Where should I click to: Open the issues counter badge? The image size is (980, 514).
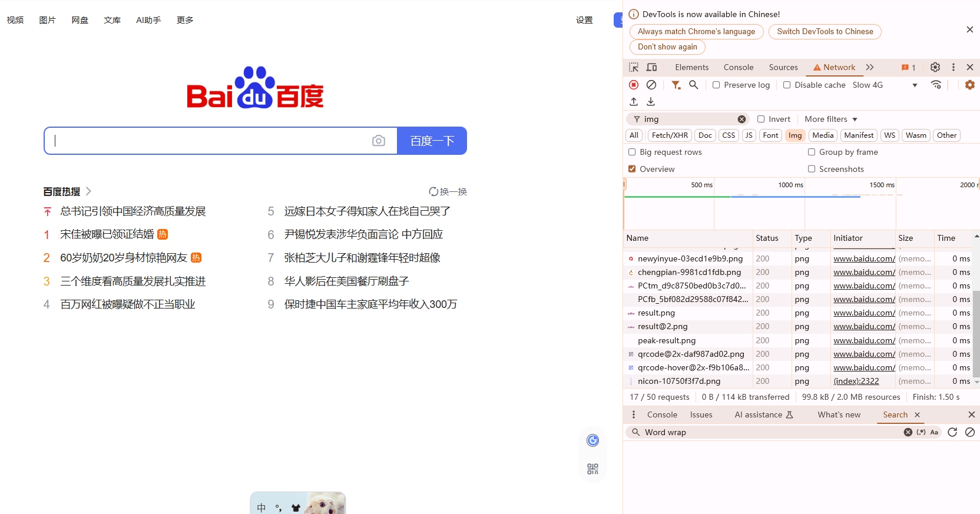(908, 68)
